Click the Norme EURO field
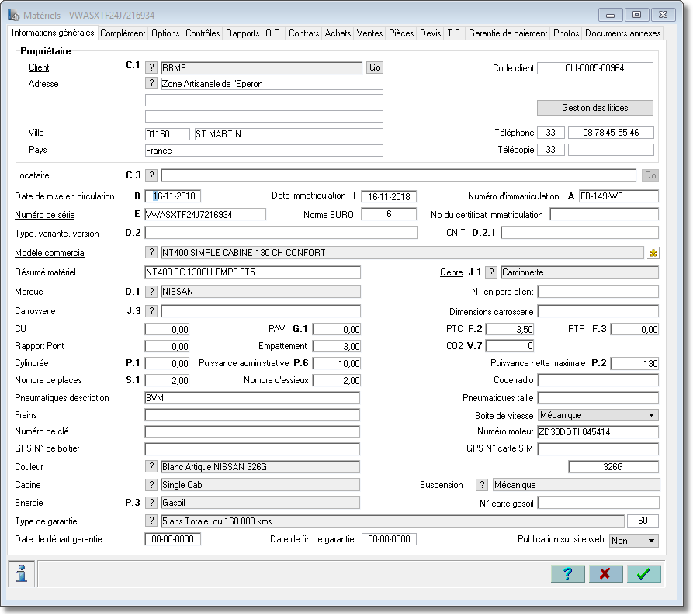Viewport: 693px width, 616px height. 389,214
